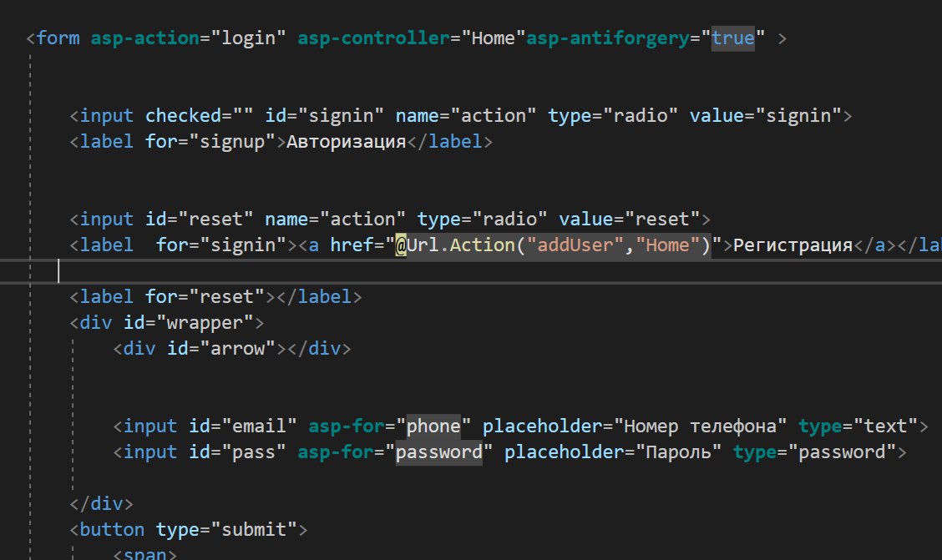Click the closing </div> tag of wrapper
Image resolution: width=942 pixels, height=560 pixels.
coord(101,503)
